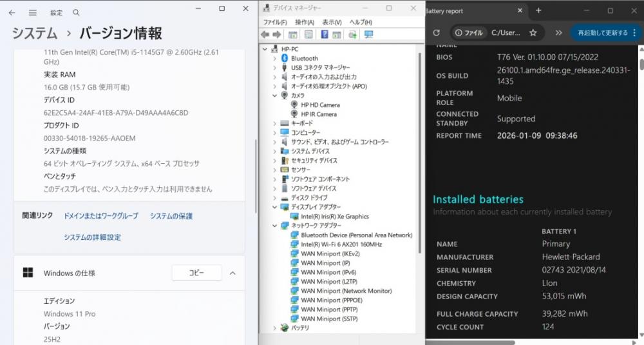Open search in Settings window
This screenshot has width=644, height=345.
(x=76, y=13)
